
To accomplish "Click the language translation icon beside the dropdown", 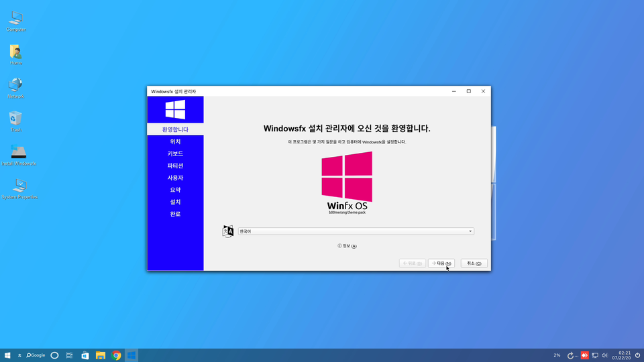I will tap(228, 231).
